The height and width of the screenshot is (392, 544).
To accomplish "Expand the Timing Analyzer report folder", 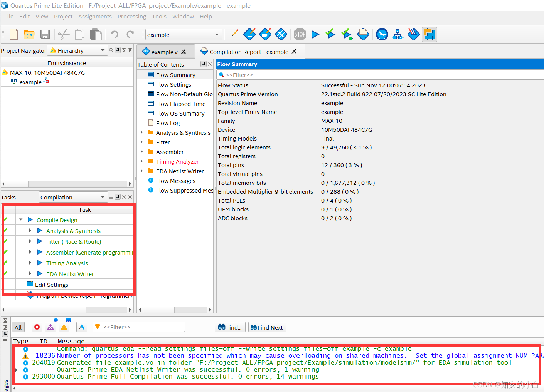I will (x=141, y=161).
